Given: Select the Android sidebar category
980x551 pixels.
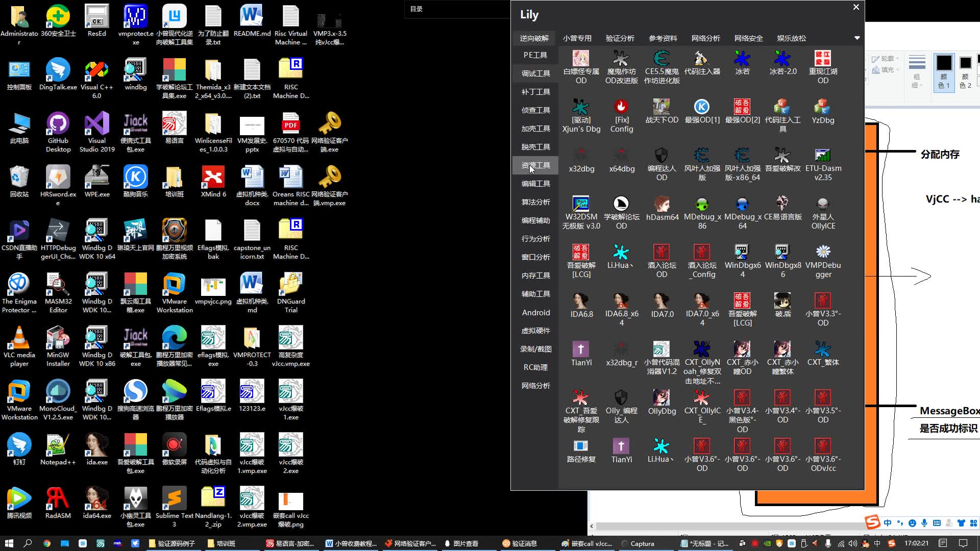Looking at the screenshot, I should click(535, 312).
